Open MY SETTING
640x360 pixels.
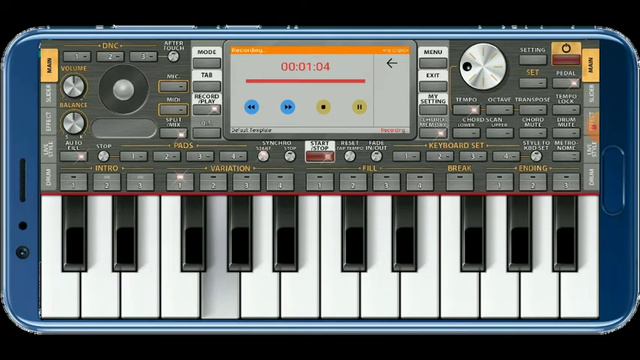point(433,109)
